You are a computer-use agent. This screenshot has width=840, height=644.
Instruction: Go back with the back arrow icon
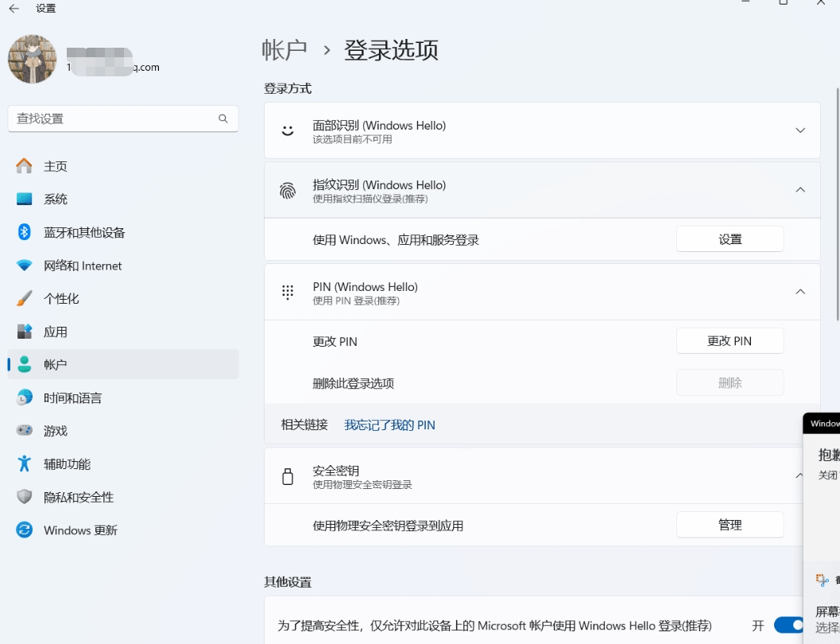pos(14,9)
